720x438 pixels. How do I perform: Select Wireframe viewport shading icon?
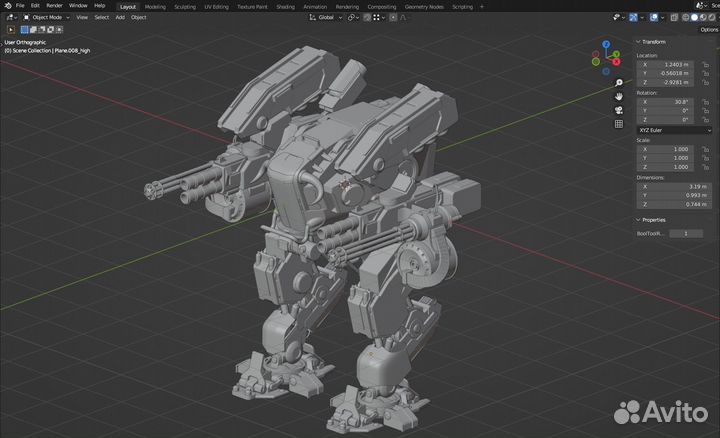point(686,17)
